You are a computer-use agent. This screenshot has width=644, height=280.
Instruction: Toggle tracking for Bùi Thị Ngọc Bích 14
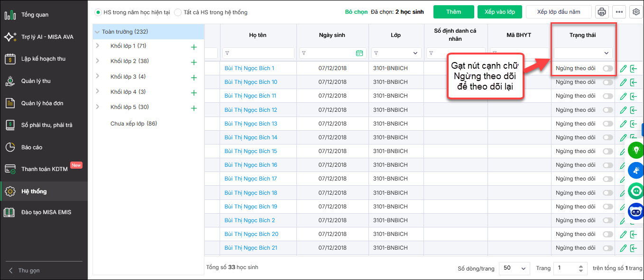607,137
